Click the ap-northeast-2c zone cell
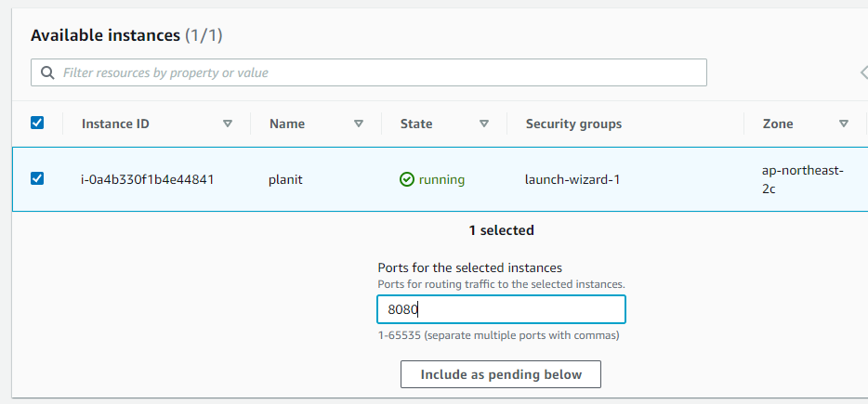This screenshot has width=868, height=404. pos(801,179)
